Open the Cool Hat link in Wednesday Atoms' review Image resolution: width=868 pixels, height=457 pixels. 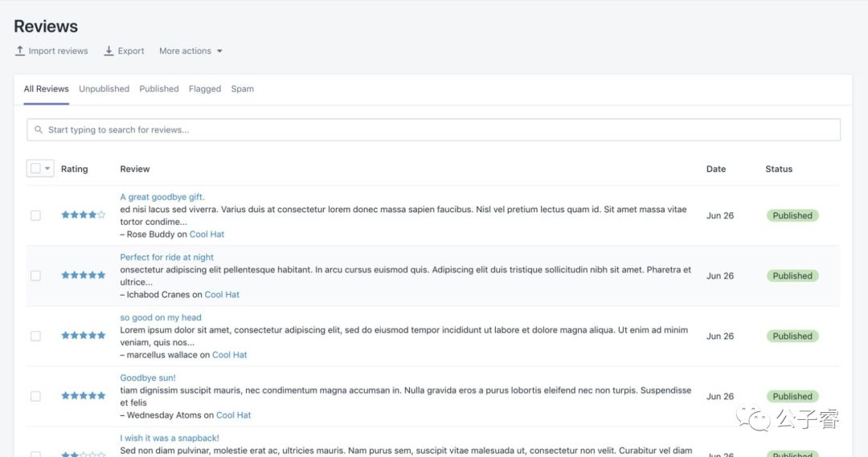(x=233, y=415)
